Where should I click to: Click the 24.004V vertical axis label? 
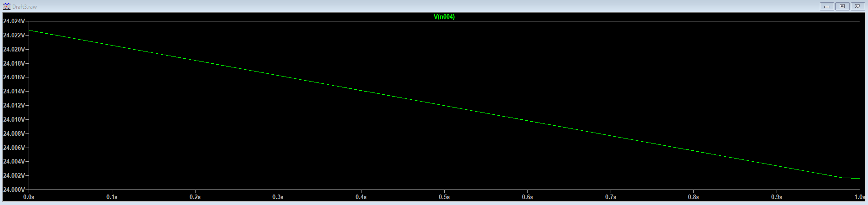[x=13, y=161]
